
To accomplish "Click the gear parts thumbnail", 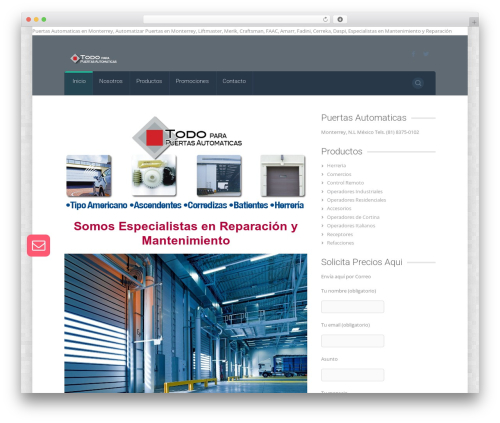I will [154, 176].
